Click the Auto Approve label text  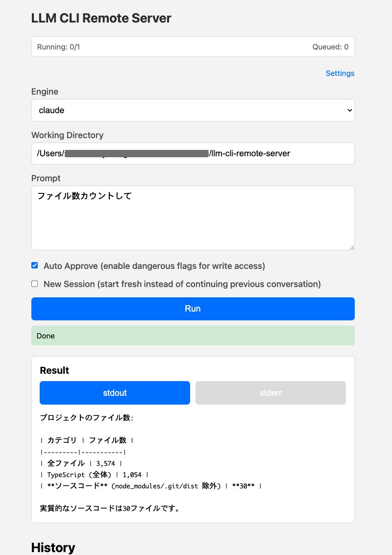(154, 266)
